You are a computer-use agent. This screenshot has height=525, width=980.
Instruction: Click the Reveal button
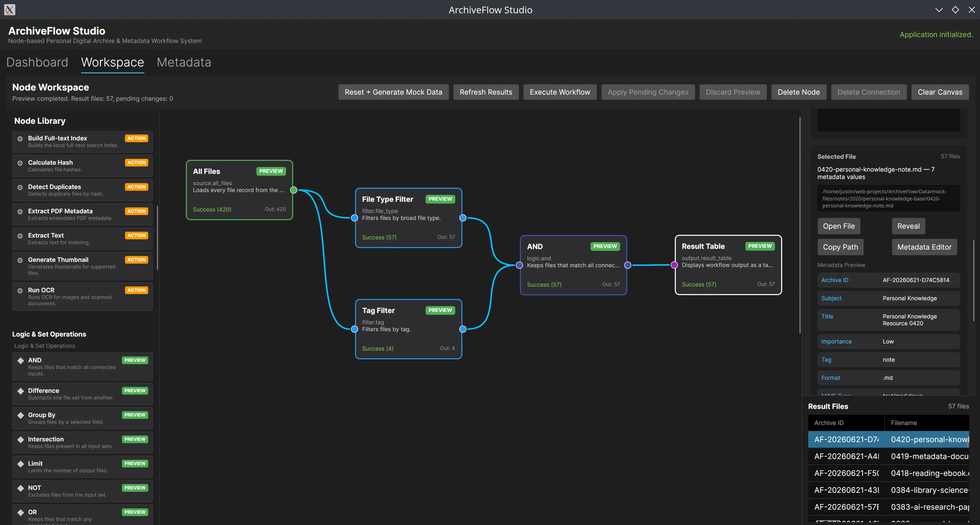click(x=908, y=226)
